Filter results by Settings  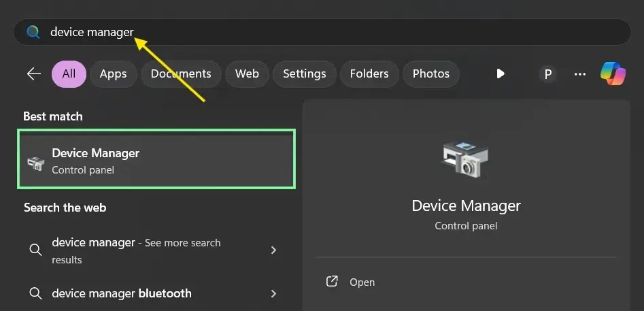(305, 73)
